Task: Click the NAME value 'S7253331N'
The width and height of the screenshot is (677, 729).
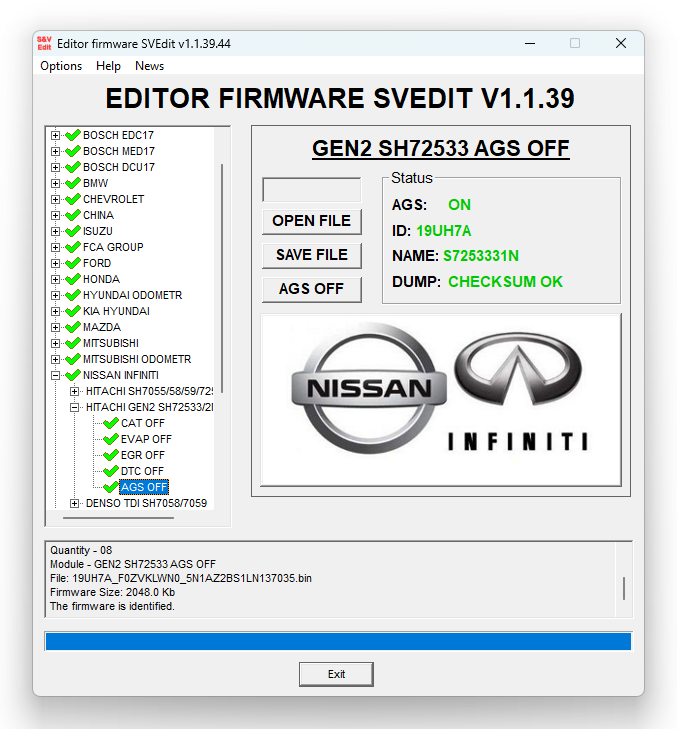Action: click(481, 256)
